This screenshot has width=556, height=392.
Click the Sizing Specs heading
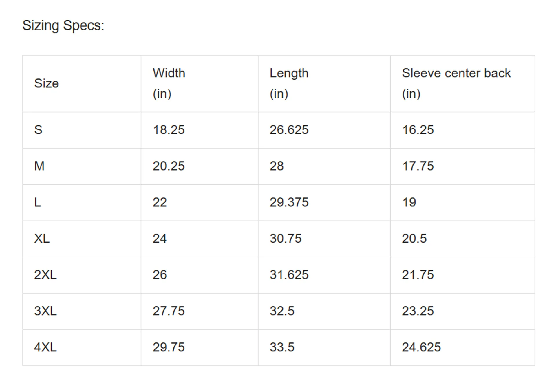coord(63,25)
